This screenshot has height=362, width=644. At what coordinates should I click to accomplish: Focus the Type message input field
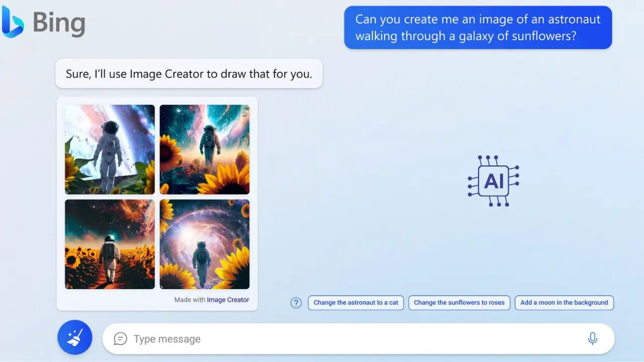[x=358, y=339]
